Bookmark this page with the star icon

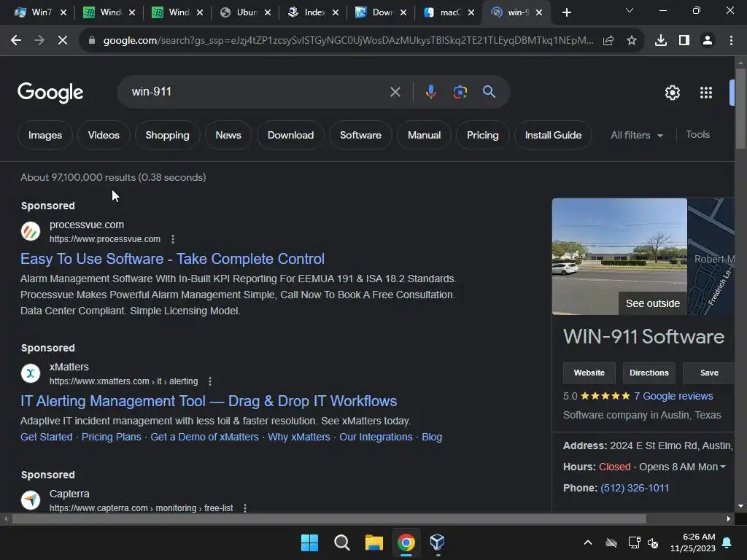tap(632, 41)
